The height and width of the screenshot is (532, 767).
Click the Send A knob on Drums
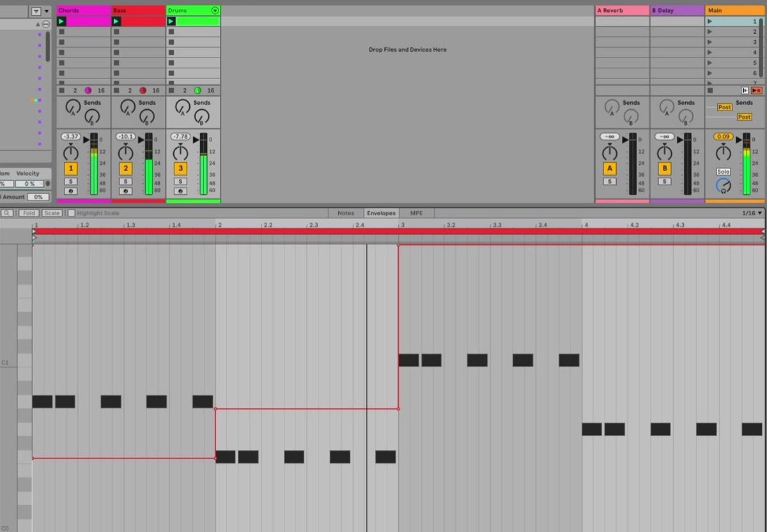pyautogui.click(x=182, y=107)
